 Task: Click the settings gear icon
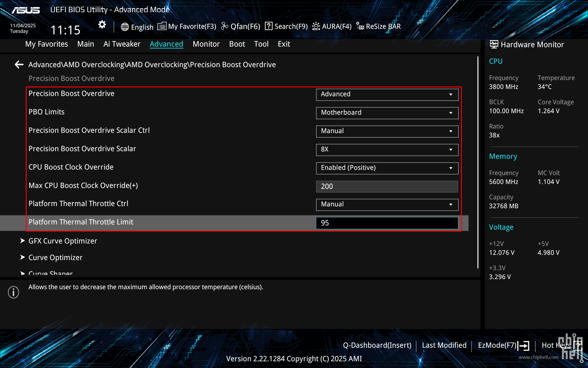tap(102, 25)
